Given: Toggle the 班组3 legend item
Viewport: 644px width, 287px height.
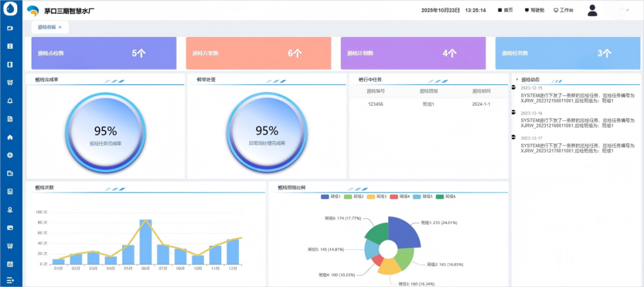Looking at the screenshot, I should pyautogui.click(x=378, y=196).
